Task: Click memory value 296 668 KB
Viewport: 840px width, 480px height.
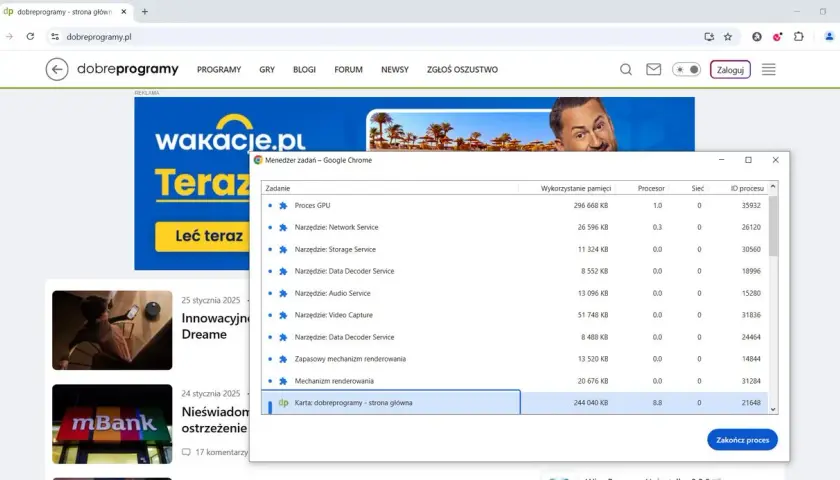Action: click(591, 205)
